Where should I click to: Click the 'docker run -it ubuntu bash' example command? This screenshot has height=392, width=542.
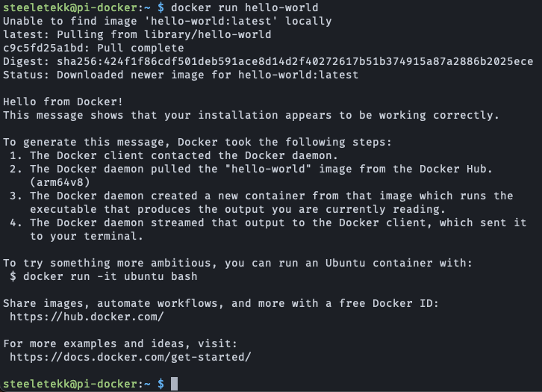coord(110,276)
